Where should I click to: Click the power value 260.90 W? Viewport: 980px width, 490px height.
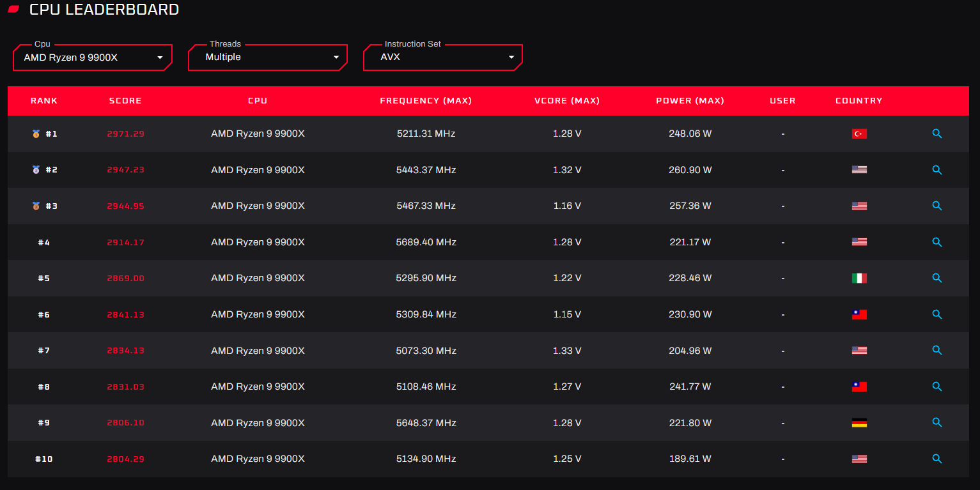coord(690,170)
